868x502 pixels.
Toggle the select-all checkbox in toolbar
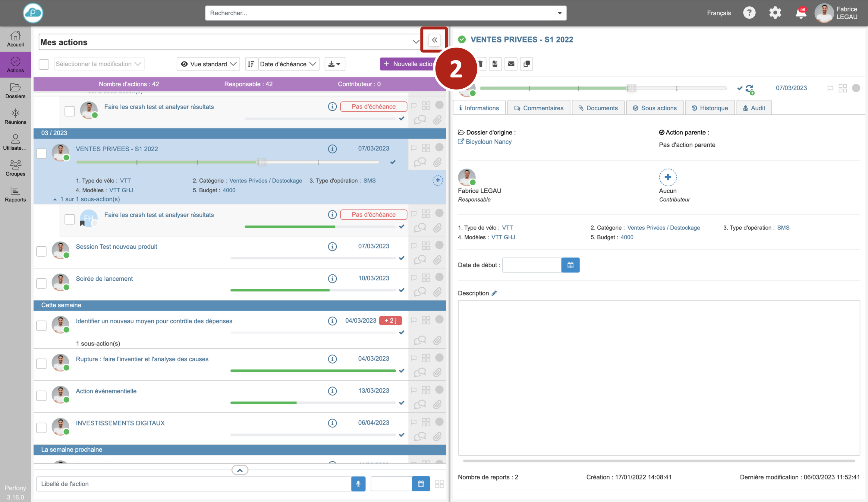pos(44,64)
